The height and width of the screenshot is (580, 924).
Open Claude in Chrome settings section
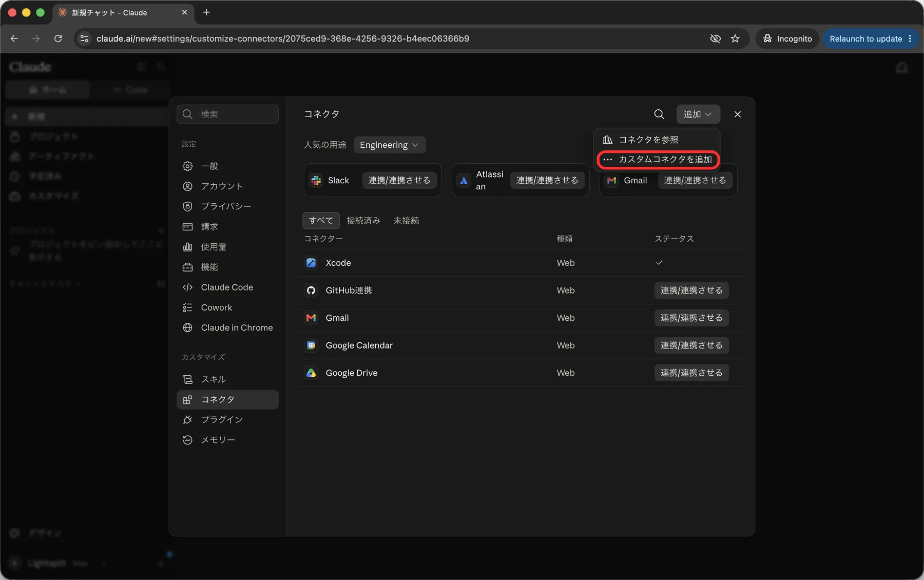(x=227, y=327)
